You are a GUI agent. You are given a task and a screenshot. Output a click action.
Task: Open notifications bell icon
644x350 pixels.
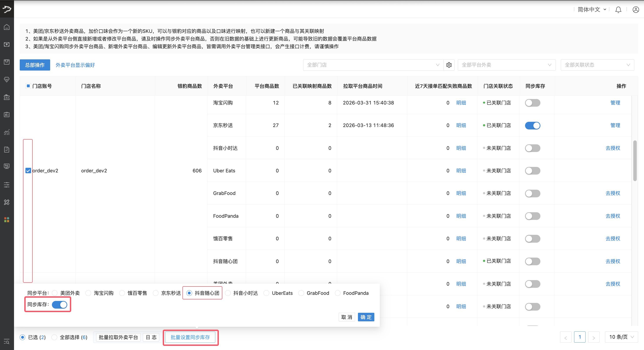coord(618,10)
